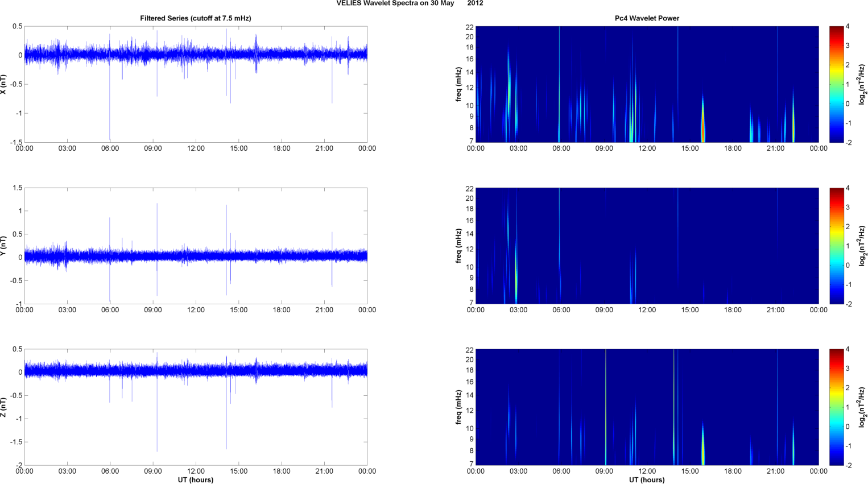Select the bottom spectrogram's "freq (mHz)" label
The image size is (868, 484).
[458, 407]
